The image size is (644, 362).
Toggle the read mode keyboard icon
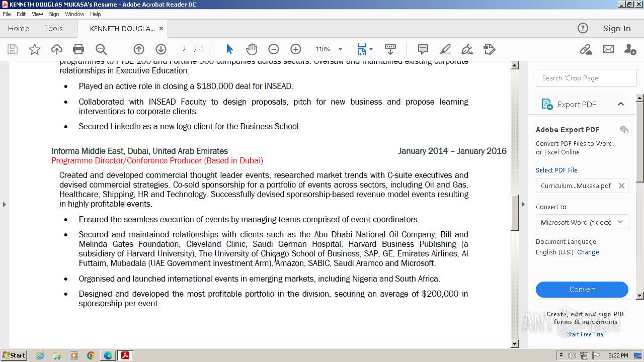pyautogui.click(x=390, y=49)
